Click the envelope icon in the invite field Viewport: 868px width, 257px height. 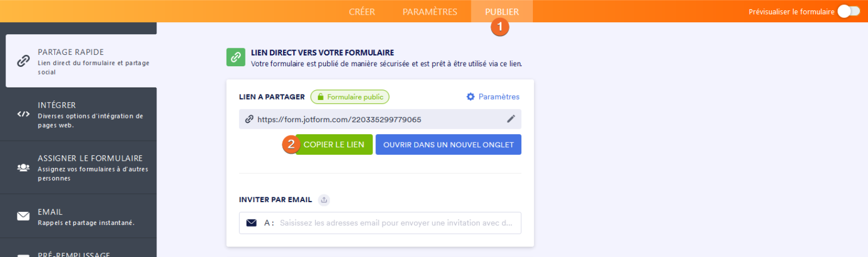pos(251,223)
